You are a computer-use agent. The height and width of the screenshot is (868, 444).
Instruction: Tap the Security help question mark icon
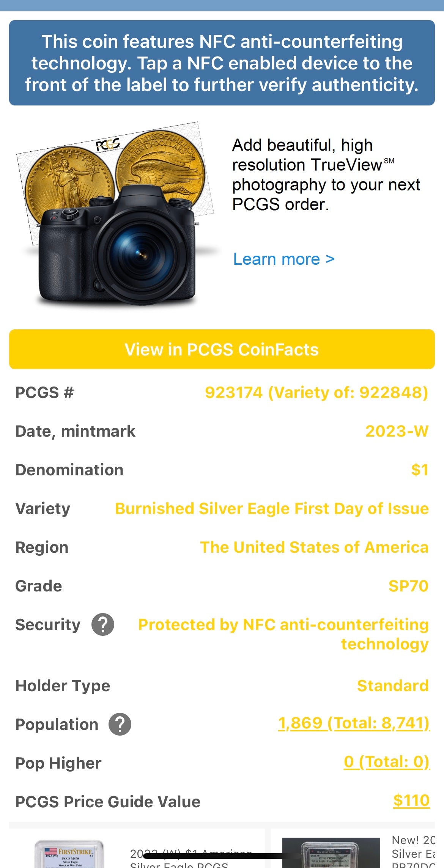point(103,624)
